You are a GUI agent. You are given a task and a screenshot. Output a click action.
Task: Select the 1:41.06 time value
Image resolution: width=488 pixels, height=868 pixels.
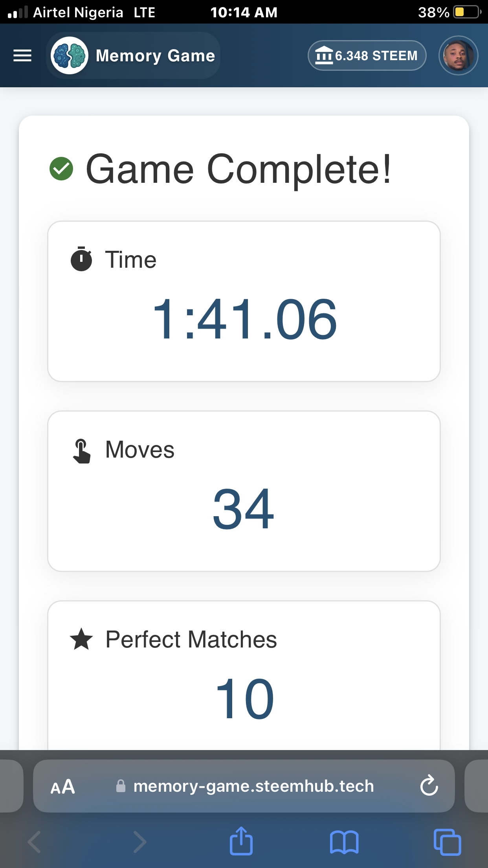click(x=244, y=319)
